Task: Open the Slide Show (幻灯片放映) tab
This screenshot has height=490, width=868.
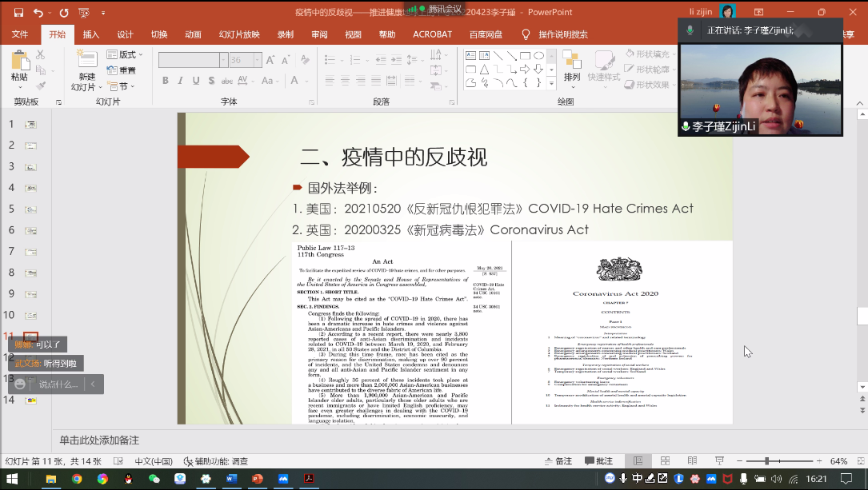Action: 239,34
